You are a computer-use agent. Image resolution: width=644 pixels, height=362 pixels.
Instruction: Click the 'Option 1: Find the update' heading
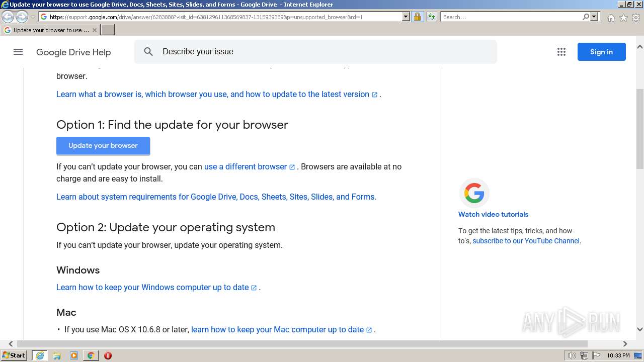(172, 125)
